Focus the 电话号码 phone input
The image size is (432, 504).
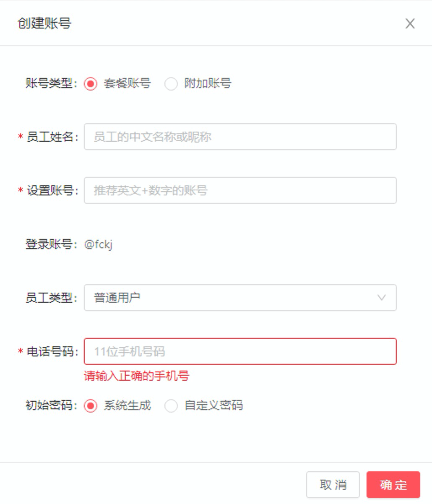[x=240, y=351]
